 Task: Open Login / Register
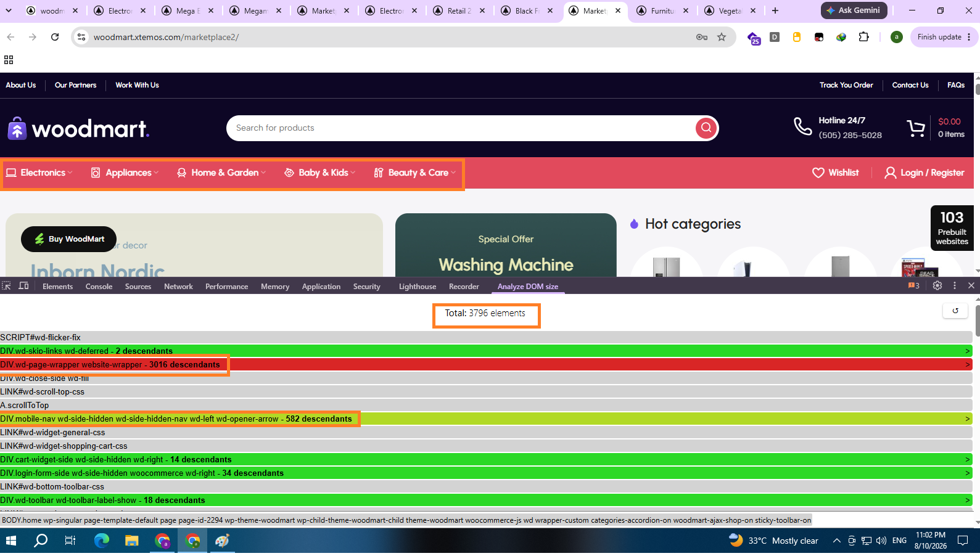[924, 173]
